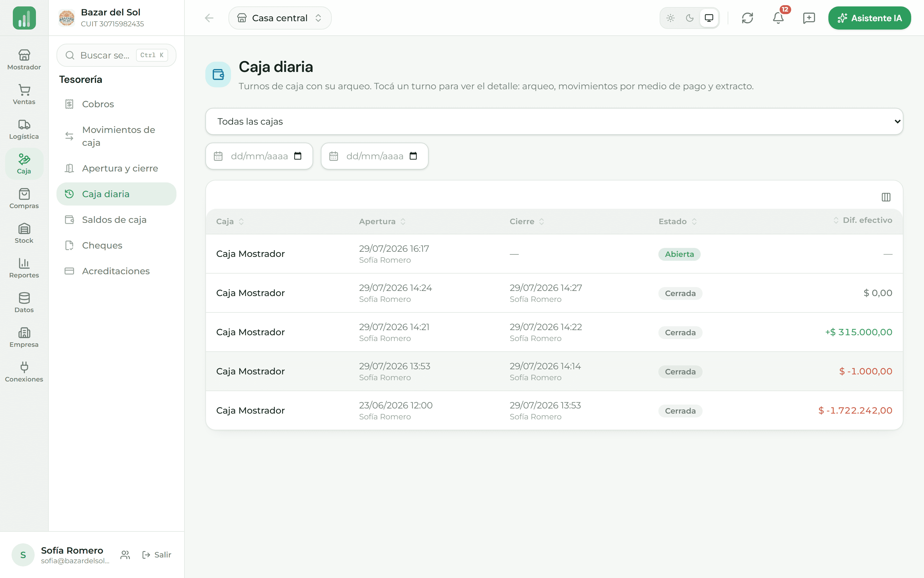Open the users switch icon near Salir

pos(125,555)
